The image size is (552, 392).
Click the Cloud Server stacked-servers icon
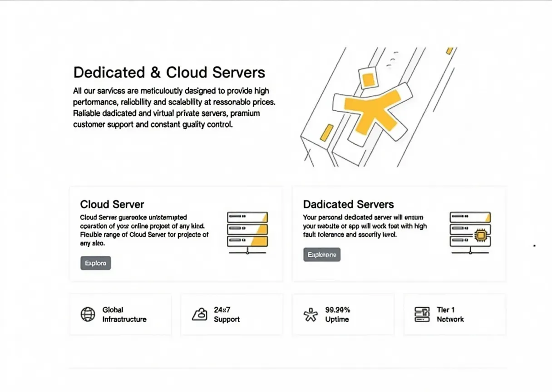247,232
